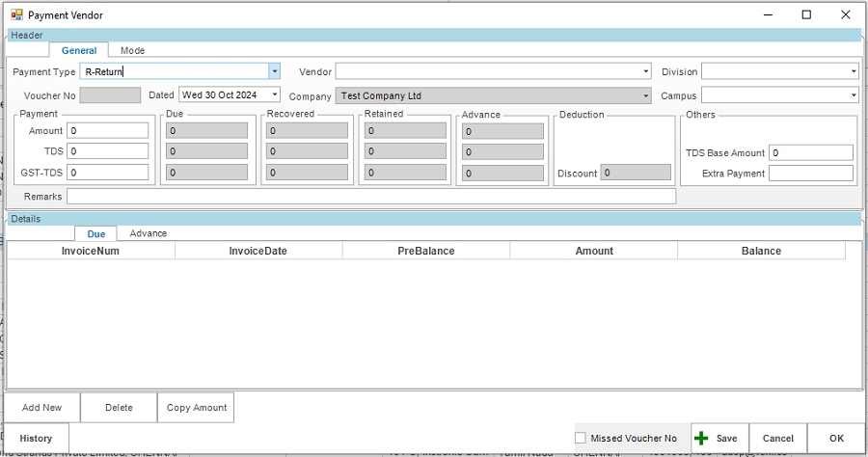Click the Cancel button
Screen dimensions: 868x457
(777, 438)
